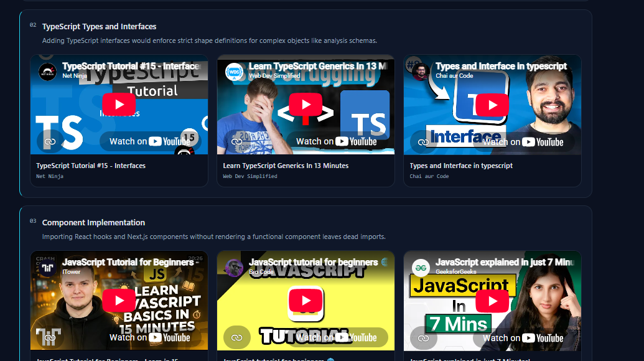
Task: Click the 'Component Implementation' section heading
Action: (93, 223)
